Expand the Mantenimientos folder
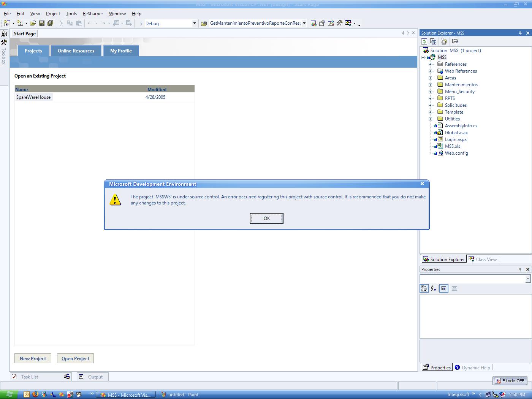This screenshot has width=532, height=399. tap(431, 85)
